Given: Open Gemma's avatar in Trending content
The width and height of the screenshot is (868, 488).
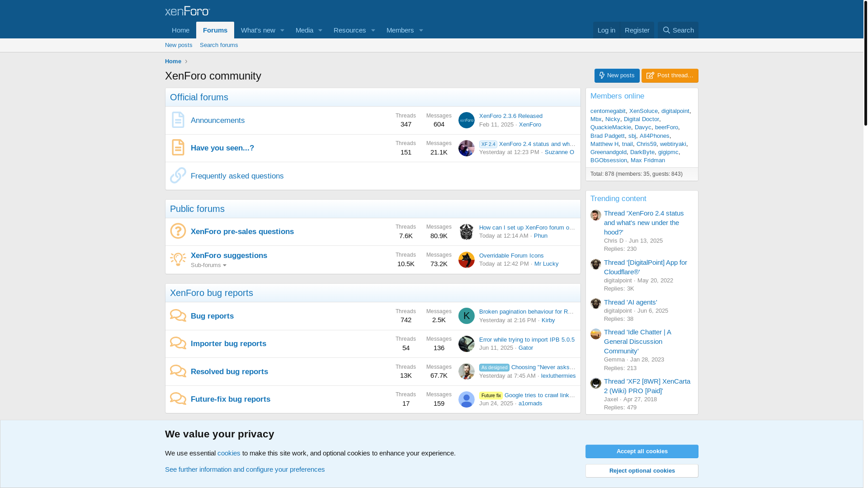Looking at the screenshot, I should coord(596,334).
